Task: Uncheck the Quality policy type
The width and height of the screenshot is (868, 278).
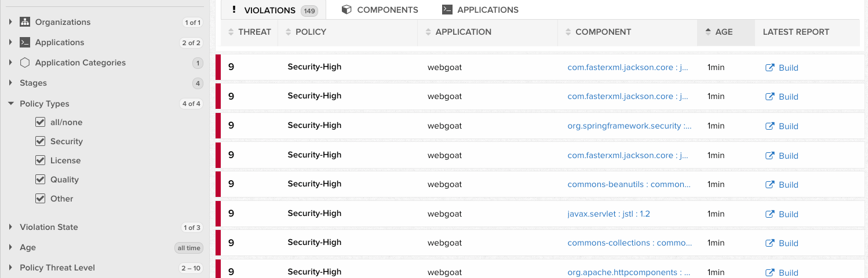Action: pyautogui.click(x=40, y=180)
